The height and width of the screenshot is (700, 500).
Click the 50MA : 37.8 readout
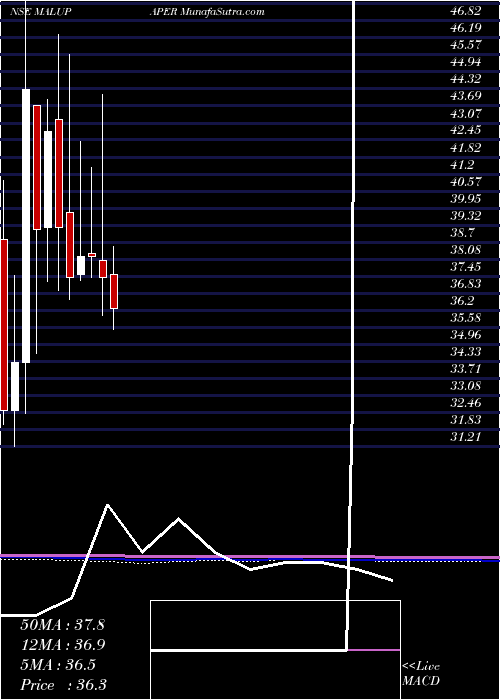[62, 625]
